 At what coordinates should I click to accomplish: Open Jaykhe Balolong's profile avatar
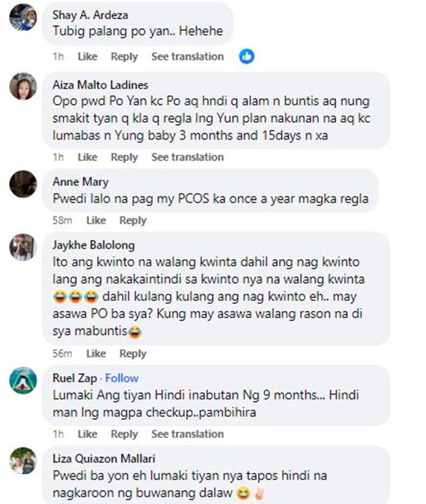pos(23,247)
